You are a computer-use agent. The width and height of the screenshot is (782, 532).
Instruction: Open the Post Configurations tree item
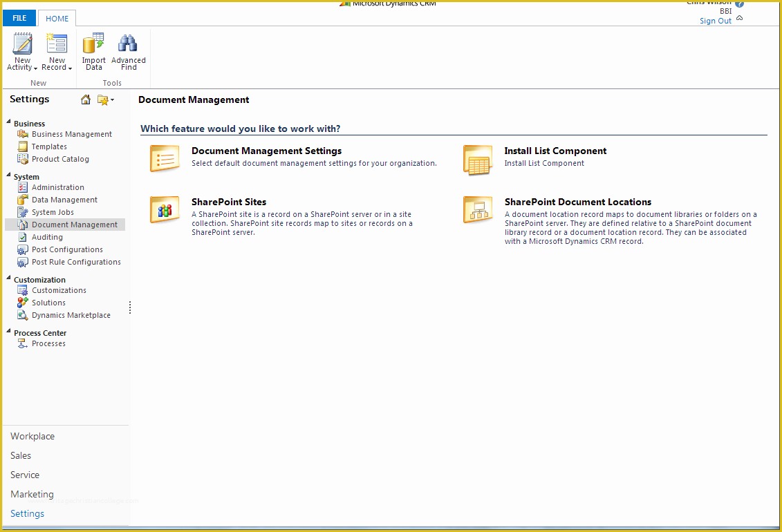point(67,249)
